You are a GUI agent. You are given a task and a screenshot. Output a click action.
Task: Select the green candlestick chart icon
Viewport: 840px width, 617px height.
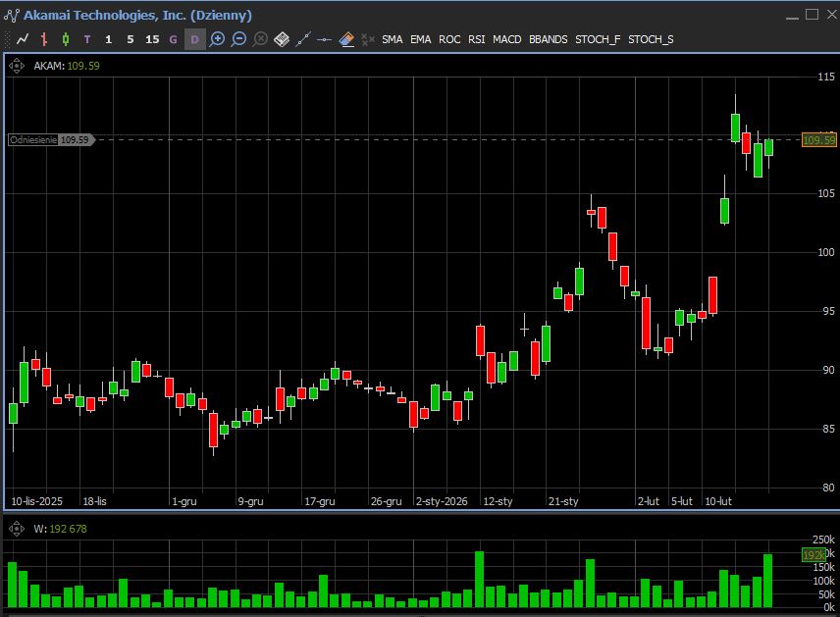[x=66, y=39]
